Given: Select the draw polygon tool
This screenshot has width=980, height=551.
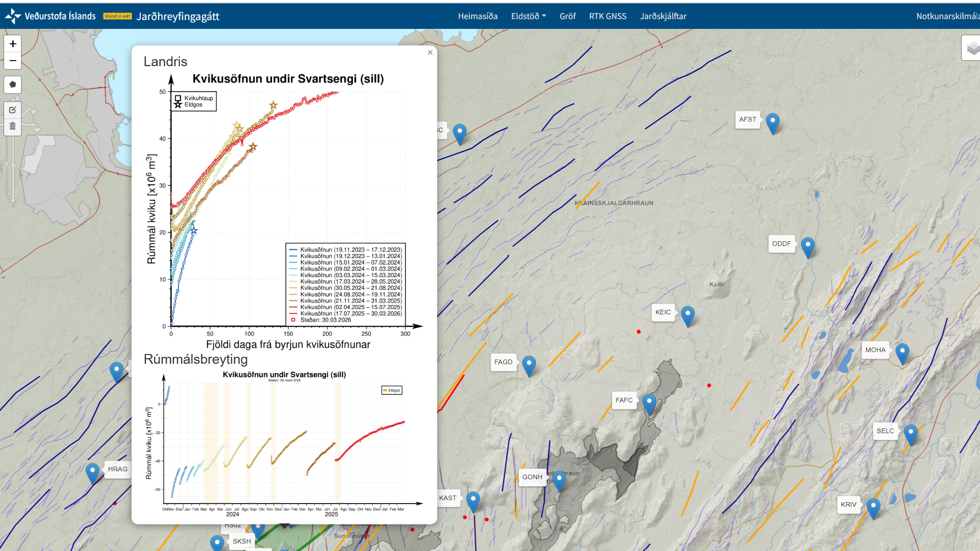Looking at the screenshot, I should click(x=13, y=85).
